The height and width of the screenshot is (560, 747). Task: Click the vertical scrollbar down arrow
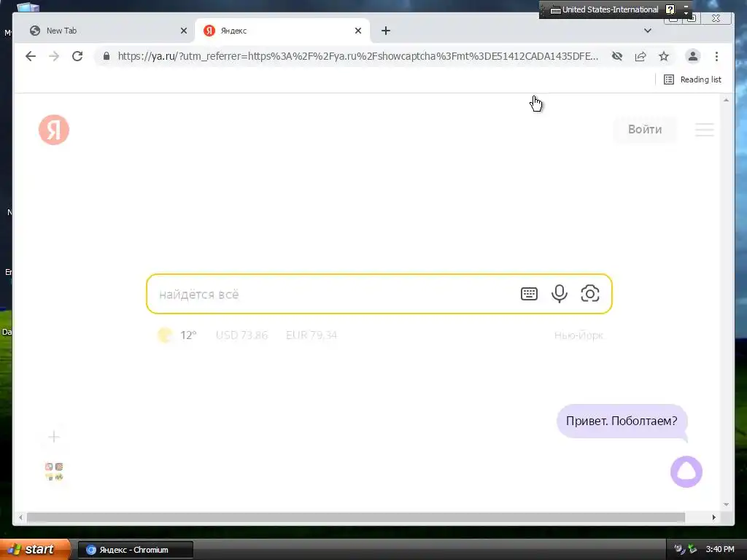726,505
